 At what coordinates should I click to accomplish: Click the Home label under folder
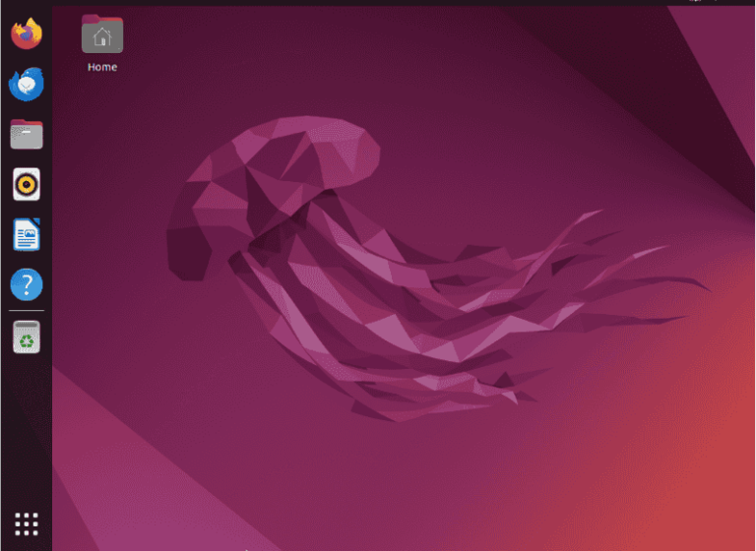pos(102,67)
